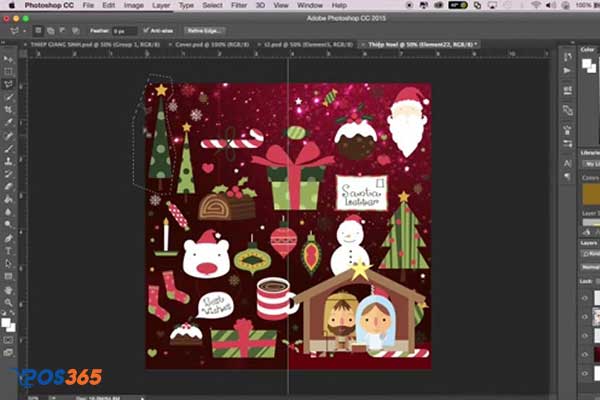The image size is (600, 400).
Task: Switch to the Cover.psd document tab
Action: pos(212,44)
